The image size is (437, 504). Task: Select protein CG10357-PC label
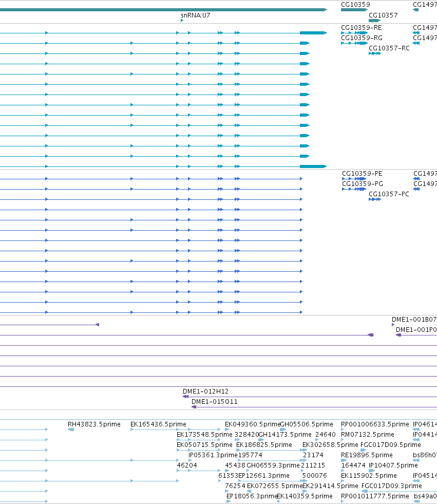pyautogui.click(x=389, y=194)
